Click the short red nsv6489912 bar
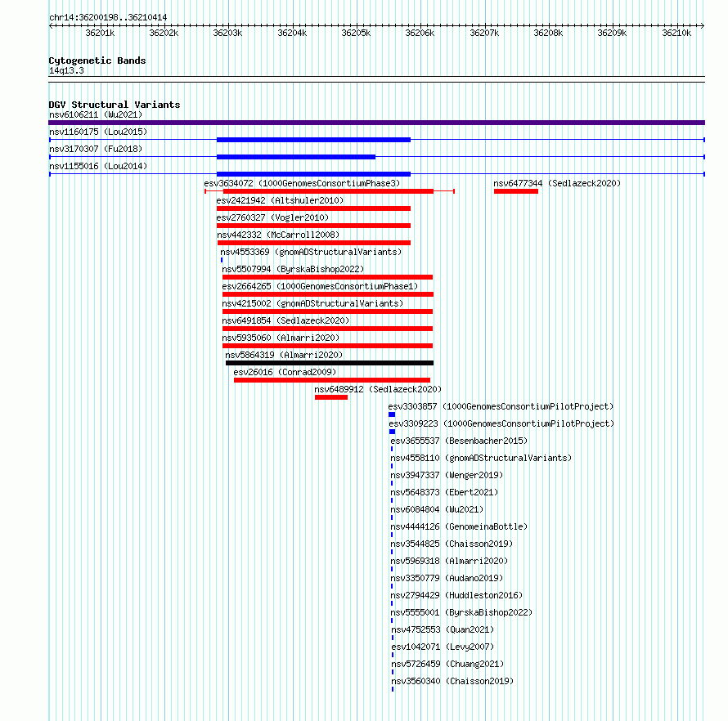Screen dimensions: 728x721 click(331, 397)
